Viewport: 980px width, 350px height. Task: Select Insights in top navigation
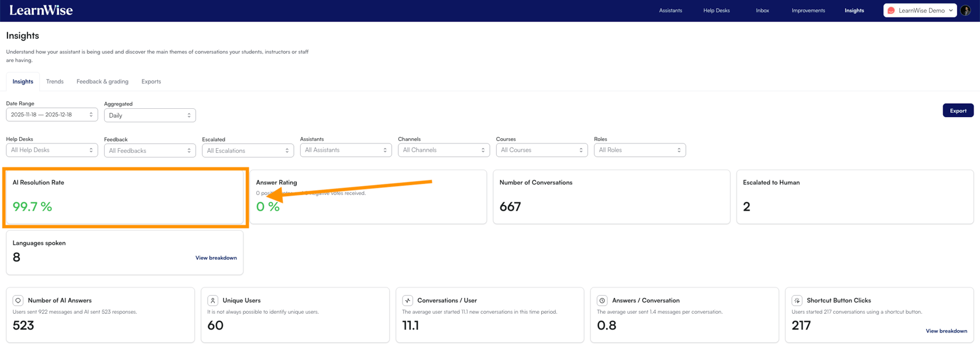click(854, 11)
